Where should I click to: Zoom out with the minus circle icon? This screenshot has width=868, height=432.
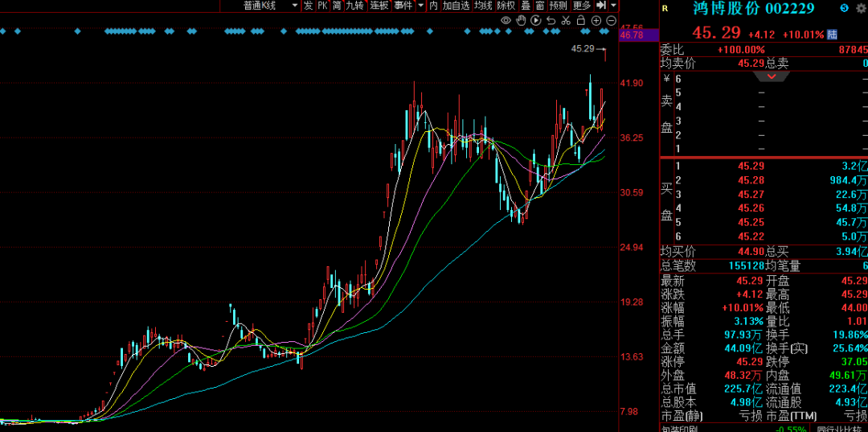(x=611, y=20)
